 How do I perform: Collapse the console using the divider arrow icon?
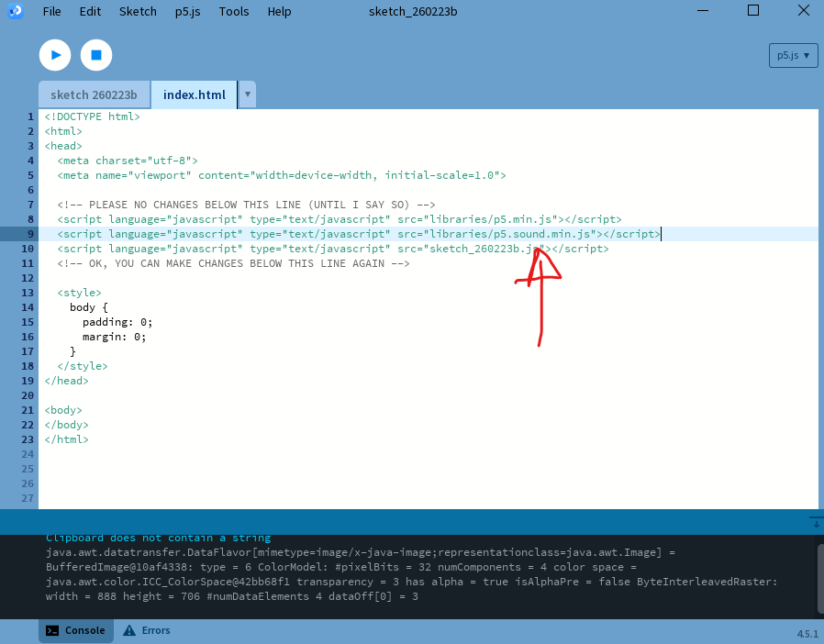815,522
